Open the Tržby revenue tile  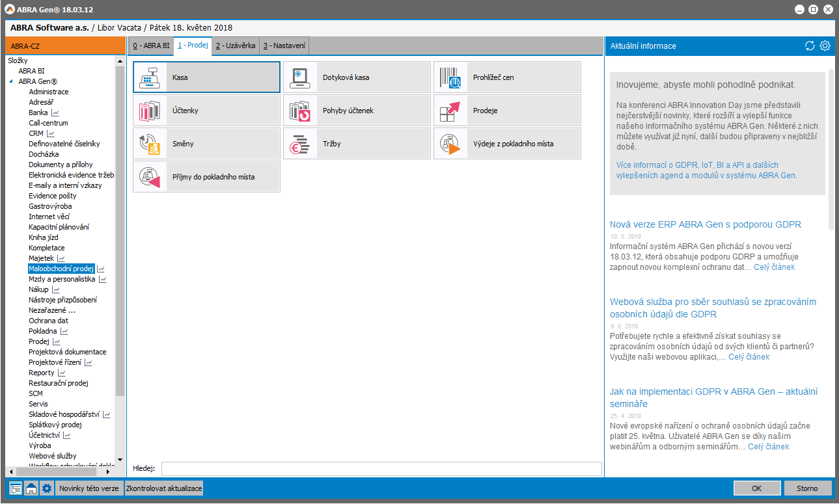coord(357,144)
